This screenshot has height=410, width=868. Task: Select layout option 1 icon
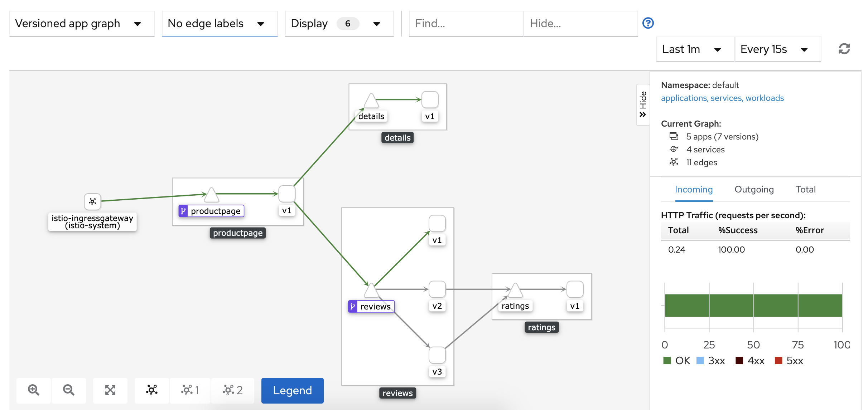(190, 390)
